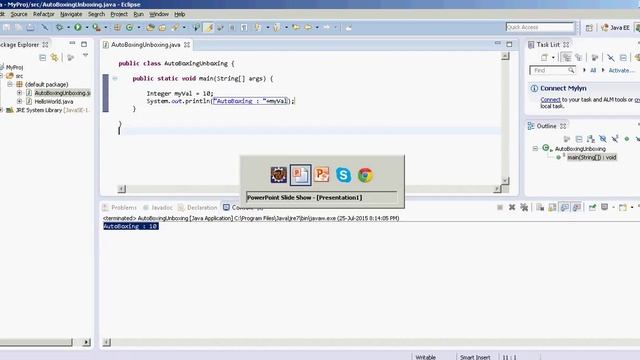Click the Print icon in main toolbar
This screenshot has width=640, height=360.
click(x=31, y=27)
